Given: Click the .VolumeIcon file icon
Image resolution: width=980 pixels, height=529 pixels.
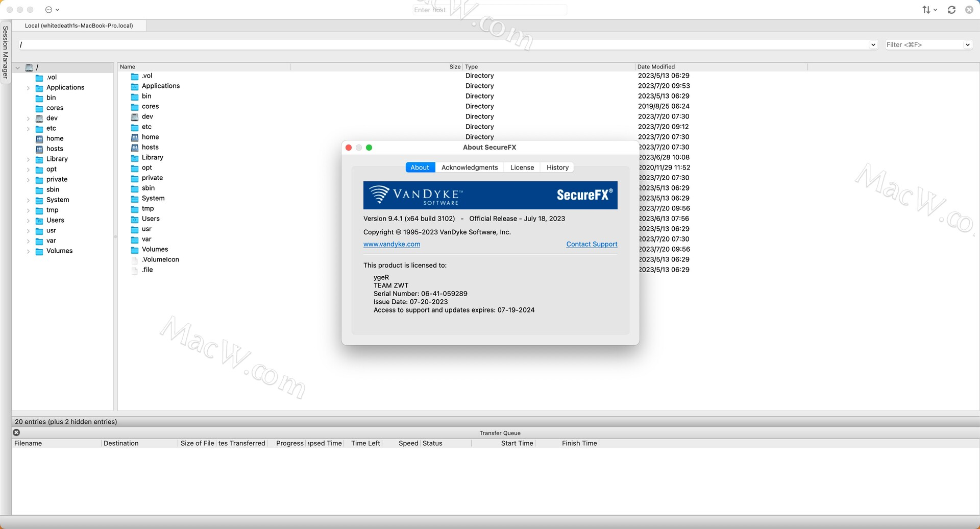Looking at the screenshot, I should point(135,260).
